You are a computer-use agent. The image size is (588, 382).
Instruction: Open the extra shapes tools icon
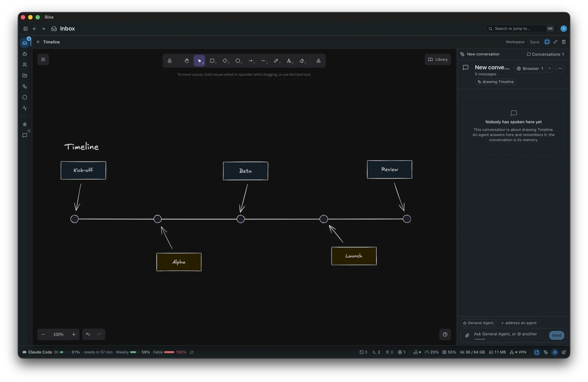click(x=318, y=61)
